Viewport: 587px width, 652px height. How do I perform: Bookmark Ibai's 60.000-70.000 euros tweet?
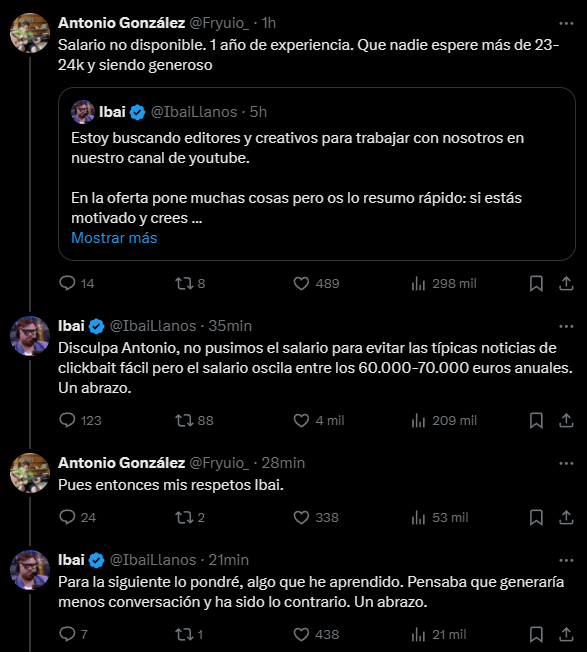[x=536, y=420]
